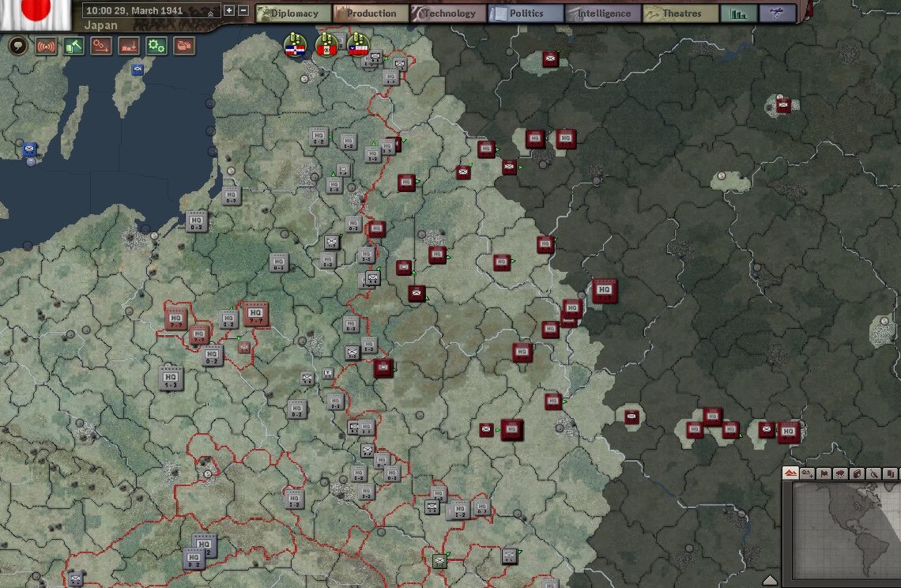901x588 pixels.
Task: Click the blue airplane icon tab
Action: pyautogui.click(x=777, y=13)
